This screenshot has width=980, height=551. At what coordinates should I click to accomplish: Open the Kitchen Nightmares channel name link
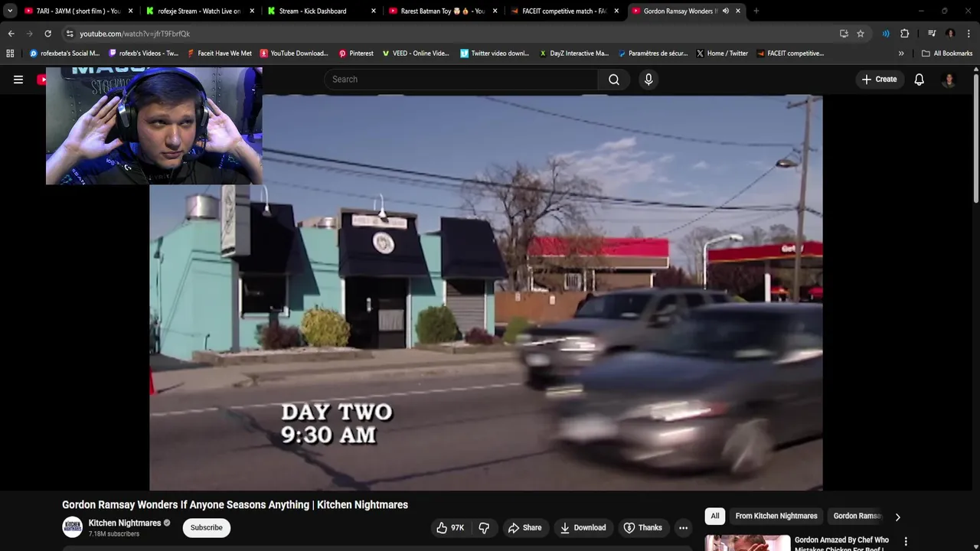[125, 523]
